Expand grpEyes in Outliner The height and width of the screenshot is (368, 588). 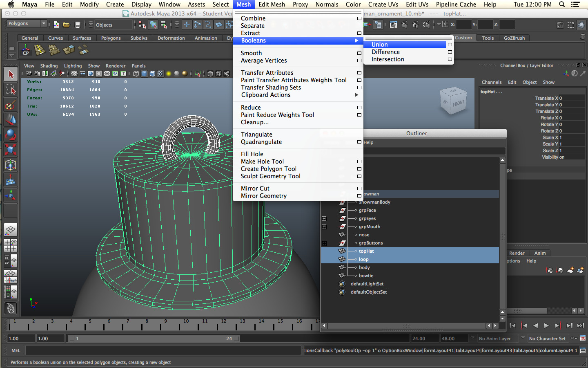pos(324,218)
